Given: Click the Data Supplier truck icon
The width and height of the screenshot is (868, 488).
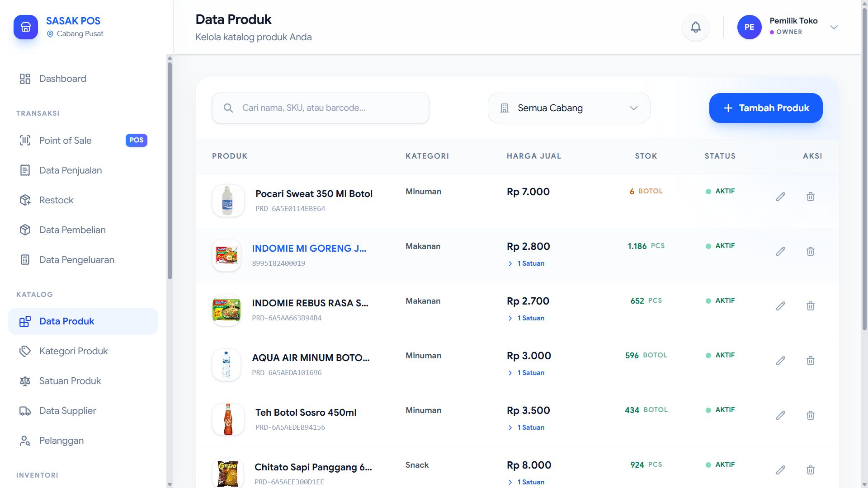Looking at the screenshot, I should [25, 411].
